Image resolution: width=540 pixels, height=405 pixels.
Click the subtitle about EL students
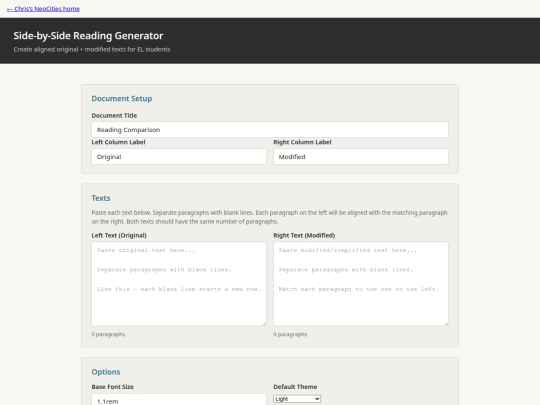tap(92, 50)
